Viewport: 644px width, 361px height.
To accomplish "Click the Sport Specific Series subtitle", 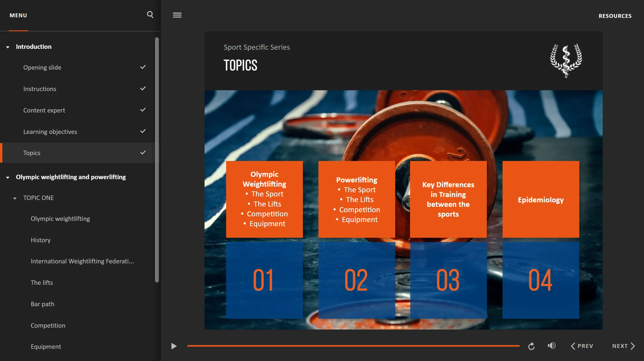I will pyautogui.click(x=257, y=47).
